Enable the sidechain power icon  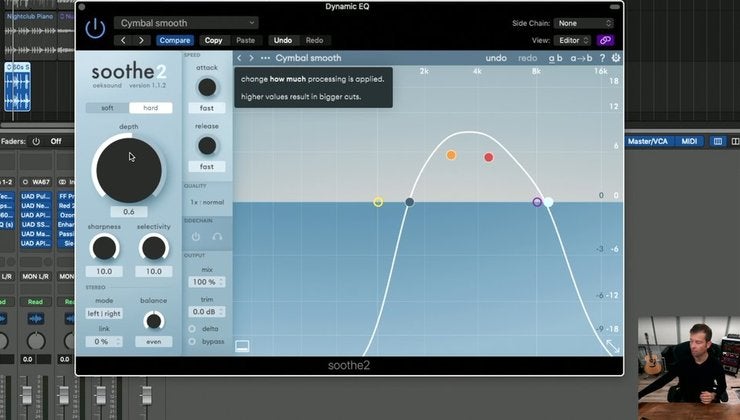pos(196,237)
